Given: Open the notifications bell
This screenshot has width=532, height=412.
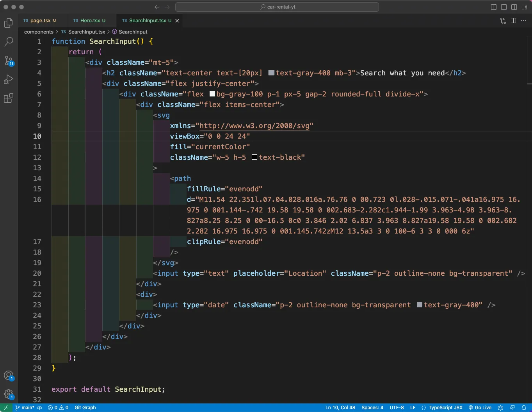Looking at the screenshot, I should click(x=524, y=408).
